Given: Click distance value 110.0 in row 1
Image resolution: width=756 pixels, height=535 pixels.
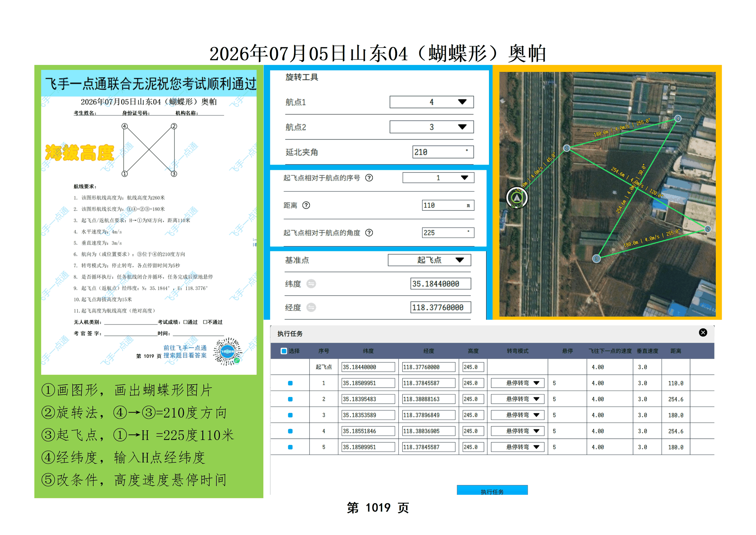Looking at the screenshot, I should (x=676, y=383).
